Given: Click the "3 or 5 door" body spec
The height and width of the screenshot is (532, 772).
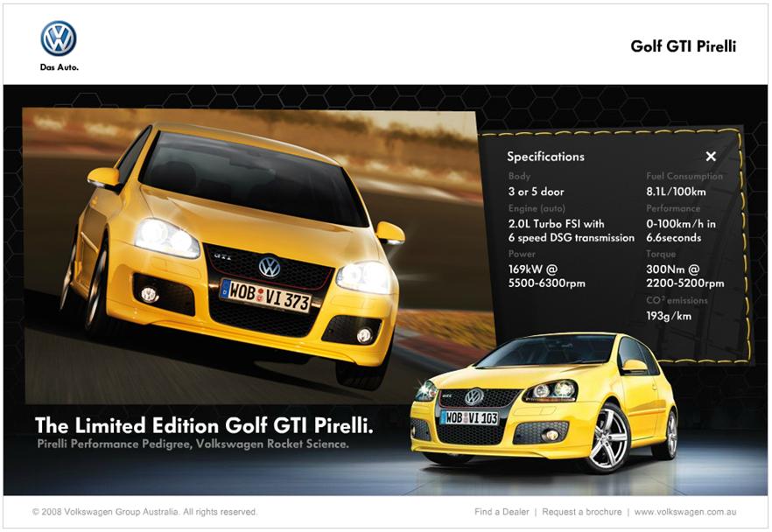Looking at the screenshot, I should tap(536, 192).
